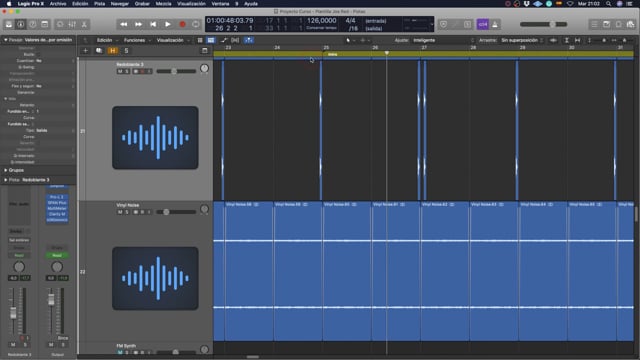Mute the Vinyl Noise track
This screenshot has width=640, height=360.
click(120, 212)
